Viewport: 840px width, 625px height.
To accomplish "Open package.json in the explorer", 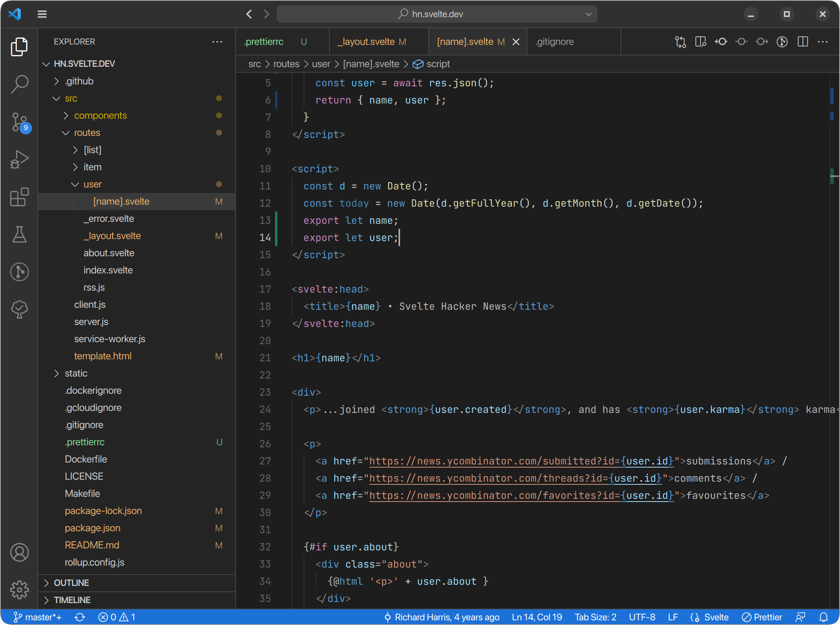I will pyautogui.click(x=93, y=528).
